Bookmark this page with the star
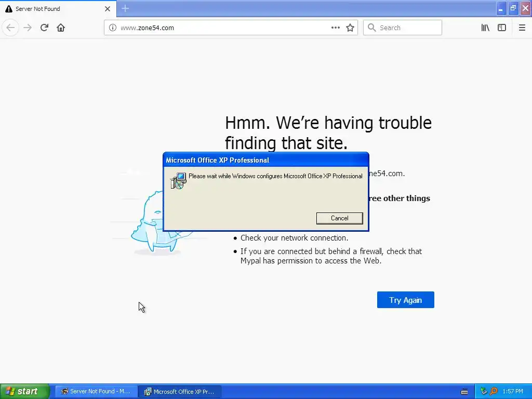The width and height of the screenshot is (532, 399). click(350, 28)
